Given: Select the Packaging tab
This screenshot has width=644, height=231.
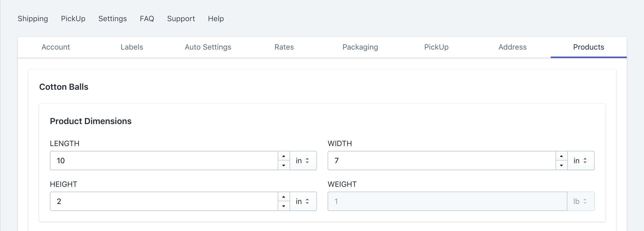Looking at the screenshot, I should click(360, 47).
